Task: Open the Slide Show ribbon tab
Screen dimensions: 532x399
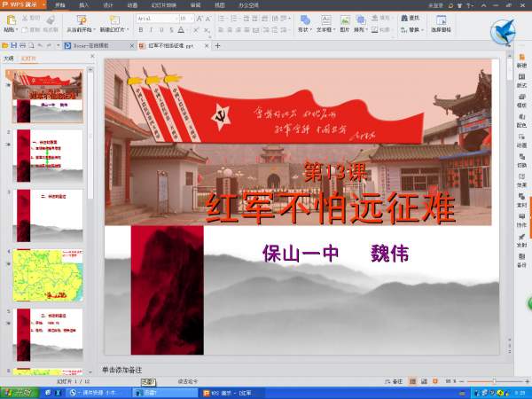Action: tap(163, 5)
